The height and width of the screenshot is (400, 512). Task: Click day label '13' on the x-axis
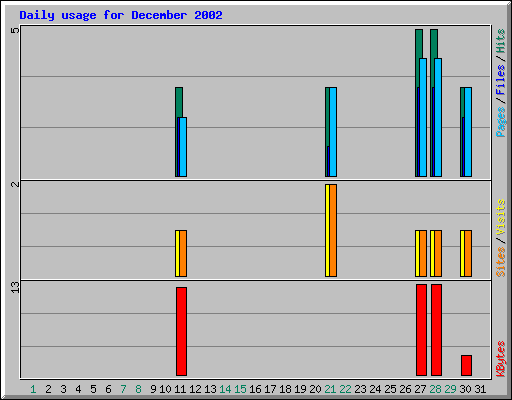point(210,389)
